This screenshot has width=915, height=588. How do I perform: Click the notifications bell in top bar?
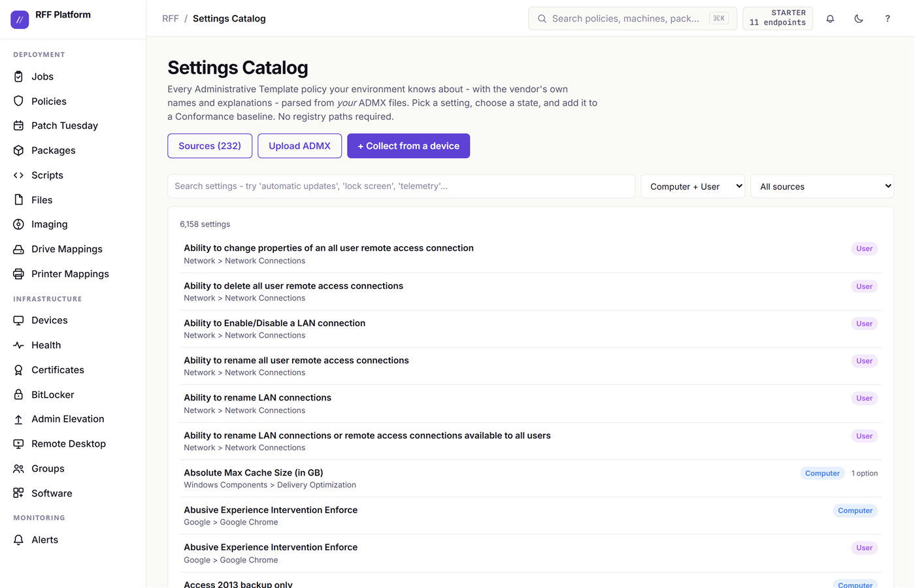click(x=830, y=19)
